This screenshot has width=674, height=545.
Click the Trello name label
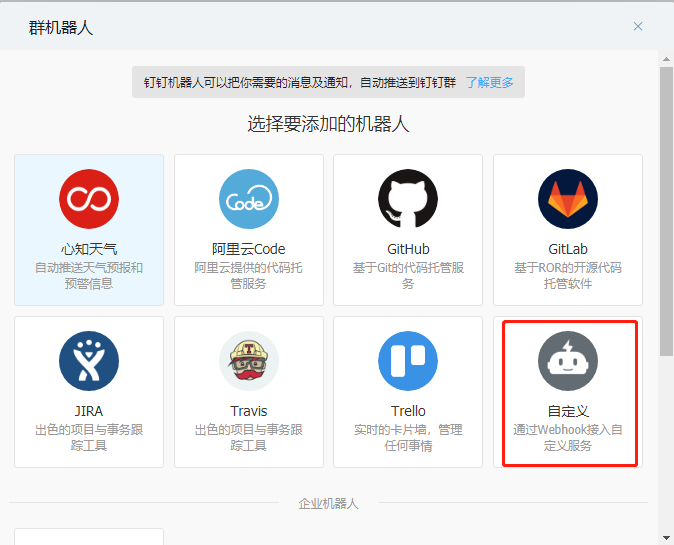pyautogui.click(x=408, y=411)
